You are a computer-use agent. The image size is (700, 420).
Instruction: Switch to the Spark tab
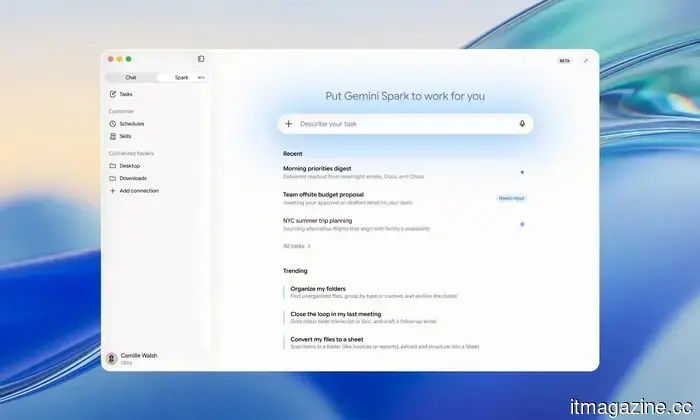pos(182,78)
